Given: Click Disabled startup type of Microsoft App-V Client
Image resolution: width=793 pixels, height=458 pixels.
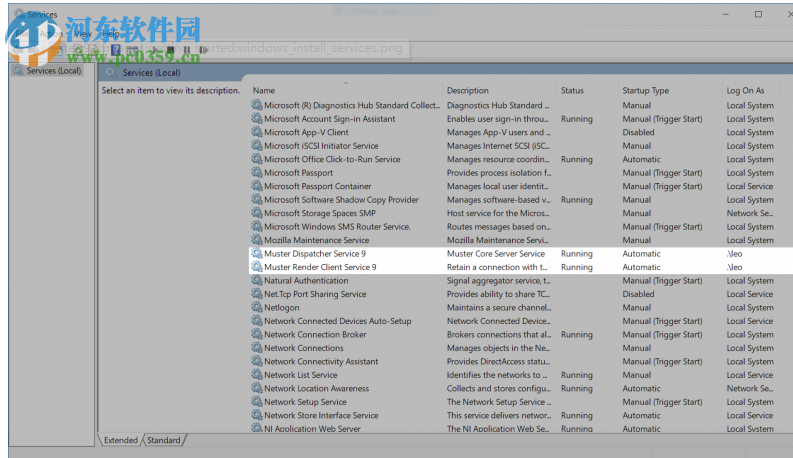Looking at the screenshot, I should tap(638, 132).
